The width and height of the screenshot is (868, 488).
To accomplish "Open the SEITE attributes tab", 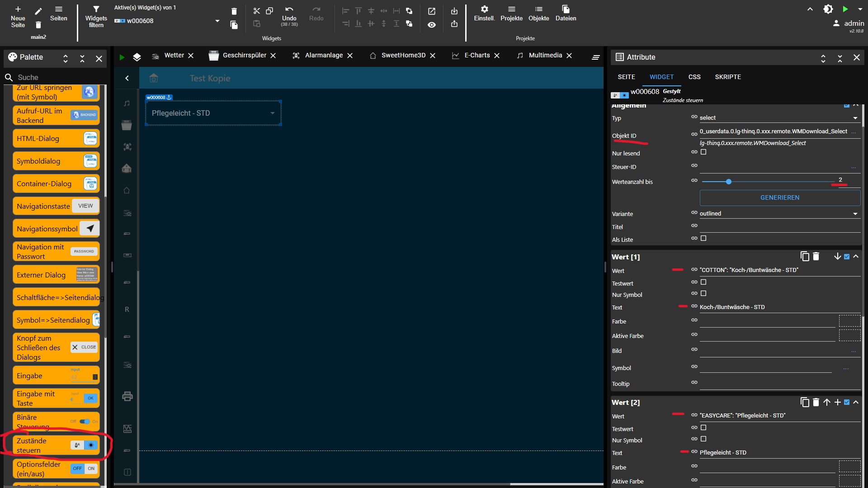I will pos(626,77).
